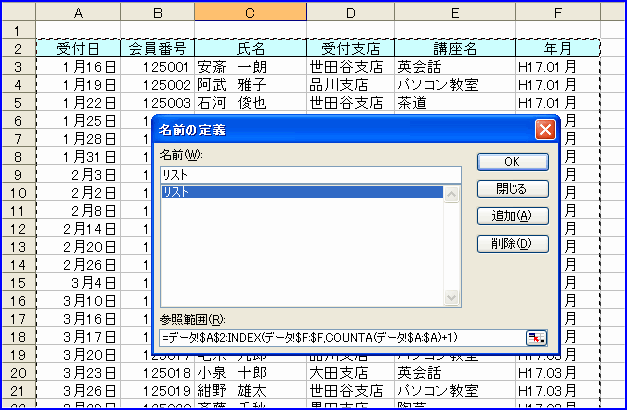
Task: Select column A header
Action: point(78,12)
